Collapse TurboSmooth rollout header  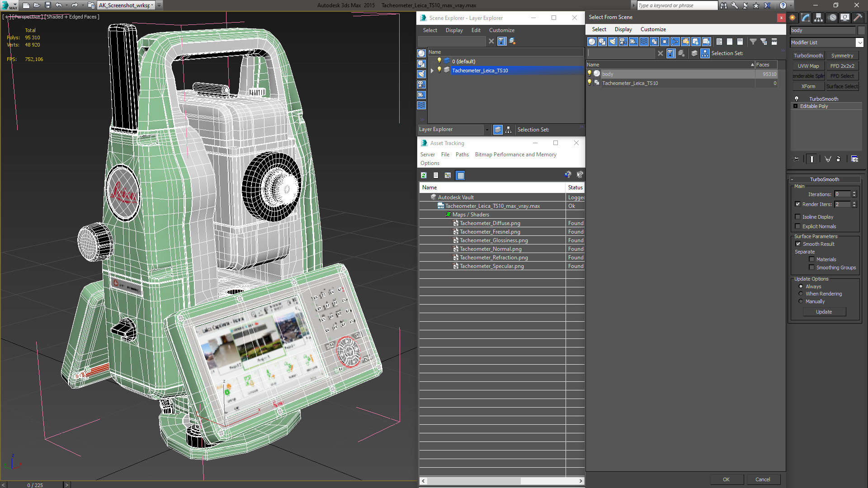tap(824, 179)
